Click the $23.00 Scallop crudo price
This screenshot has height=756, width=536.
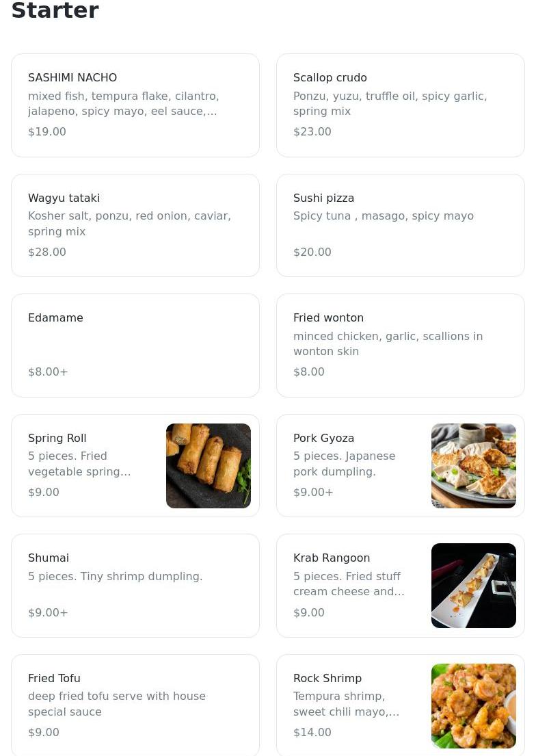pos(312,131)
